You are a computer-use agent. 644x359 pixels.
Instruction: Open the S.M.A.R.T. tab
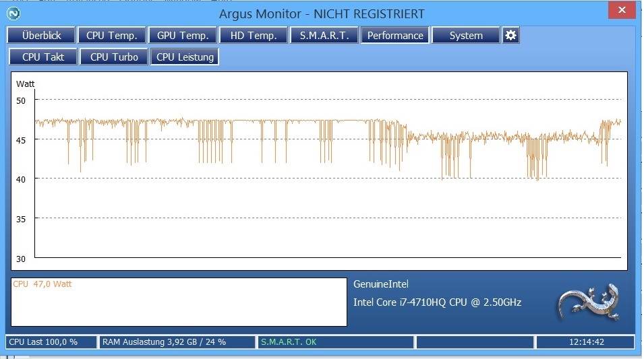click(324, 35)
